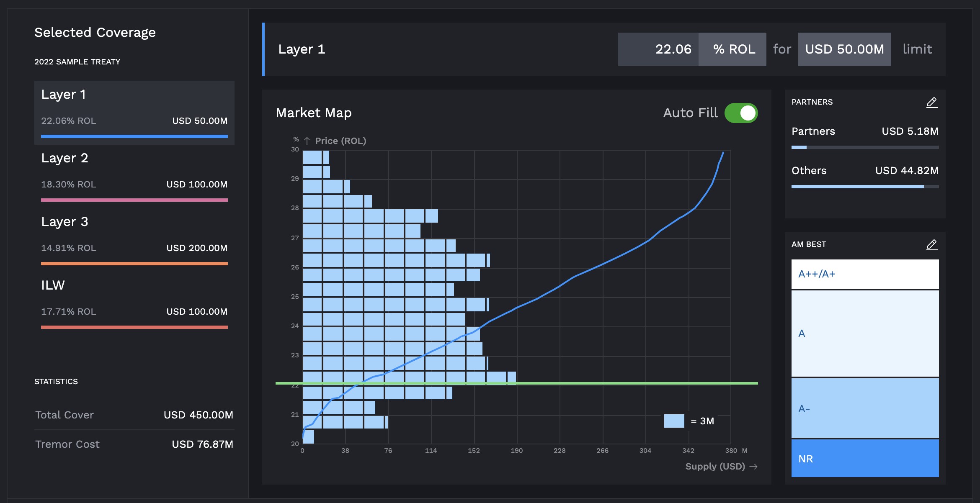
Task: Click the AM Best edit pencil icon
Action: [932, 245]
